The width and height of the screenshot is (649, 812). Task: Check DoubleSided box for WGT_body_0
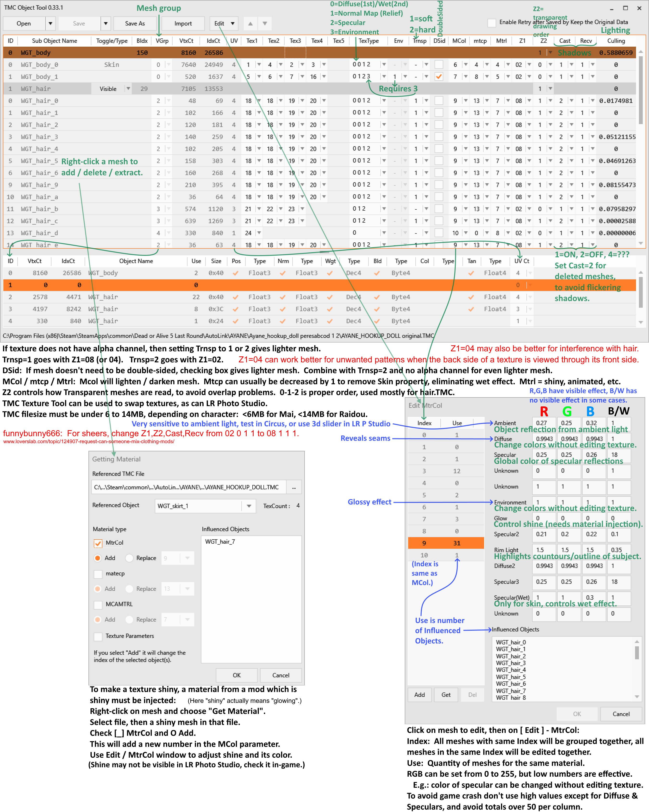[439, 64]
